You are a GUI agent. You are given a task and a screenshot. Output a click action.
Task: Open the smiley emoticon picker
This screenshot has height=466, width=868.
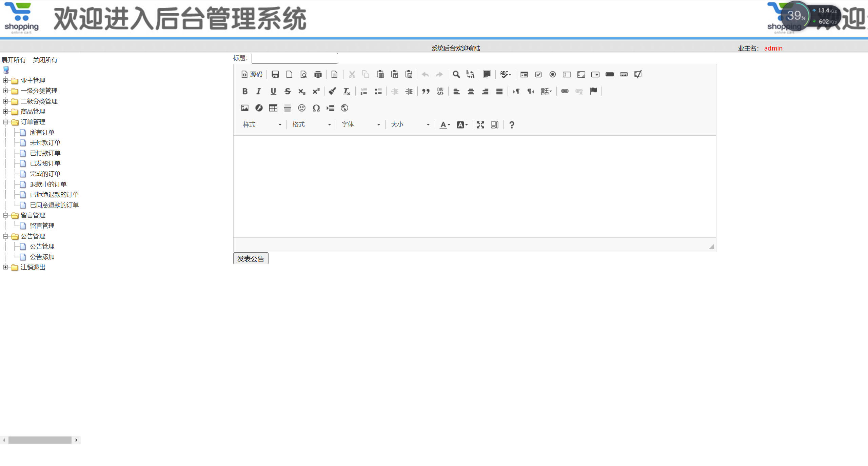tap(302, 108)
